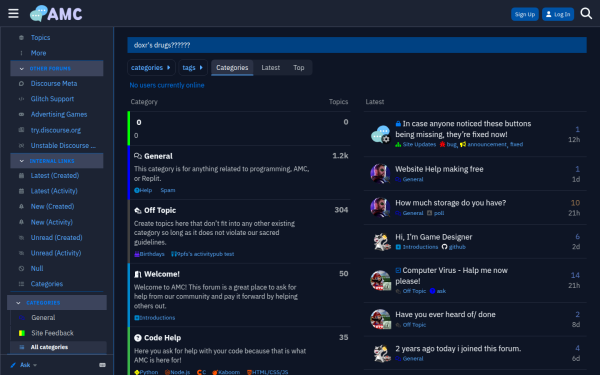The width and height of the screenshot is (600, 375).
Task: Go to Latest (Activity)
Action: point(54,191)
